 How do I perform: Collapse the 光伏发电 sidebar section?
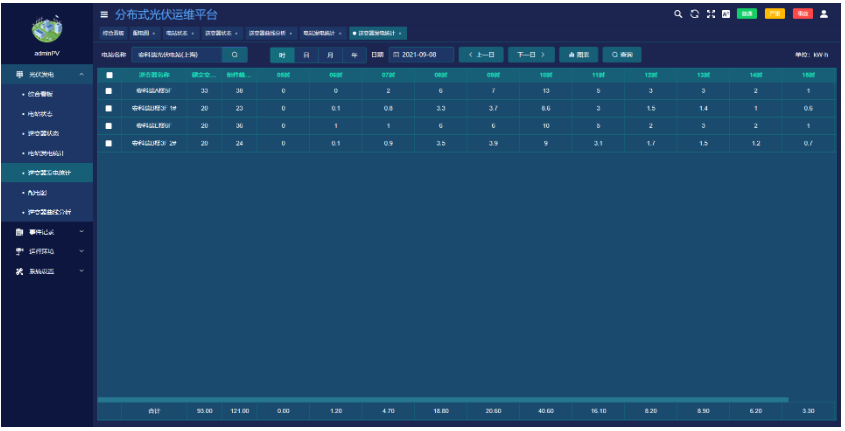81,75
